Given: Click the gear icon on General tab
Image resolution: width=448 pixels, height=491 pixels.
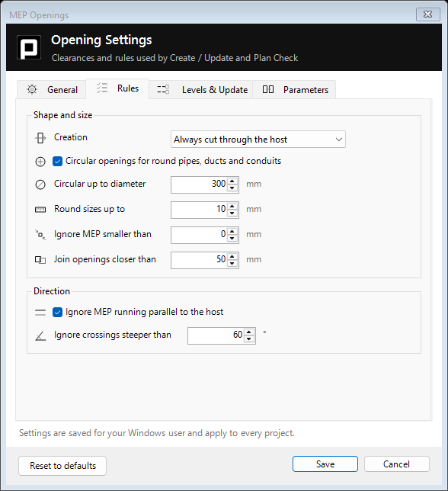Looking at the screenshot, I should coord(32,89).
